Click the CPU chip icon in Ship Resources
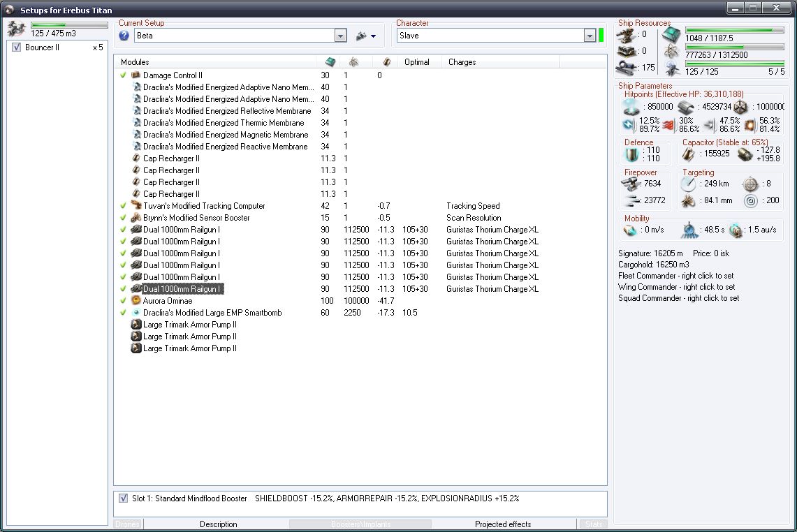This screenshot has width=797, height=532. click(x=671, y=35)
